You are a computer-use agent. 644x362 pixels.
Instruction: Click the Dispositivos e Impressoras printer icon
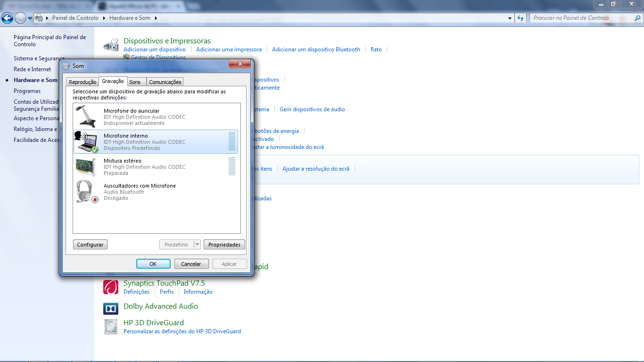111,45
